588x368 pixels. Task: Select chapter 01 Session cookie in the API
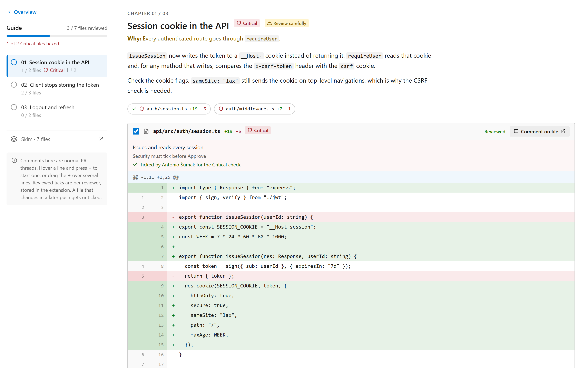(x=57, y=66)
